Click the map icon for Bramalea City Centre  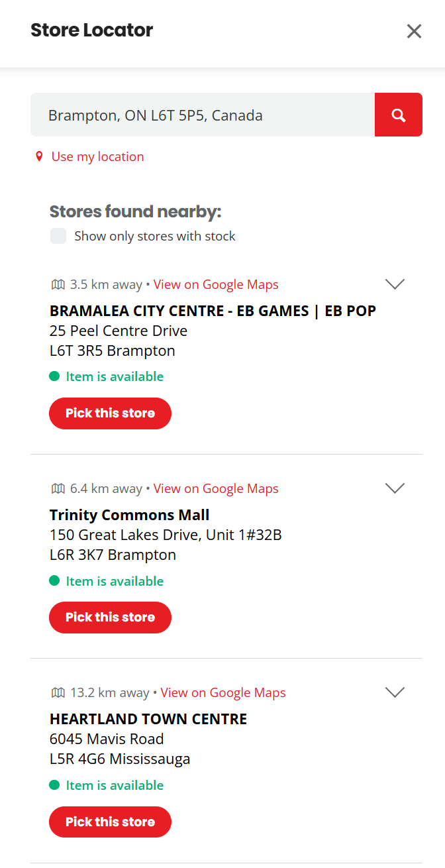57,284
